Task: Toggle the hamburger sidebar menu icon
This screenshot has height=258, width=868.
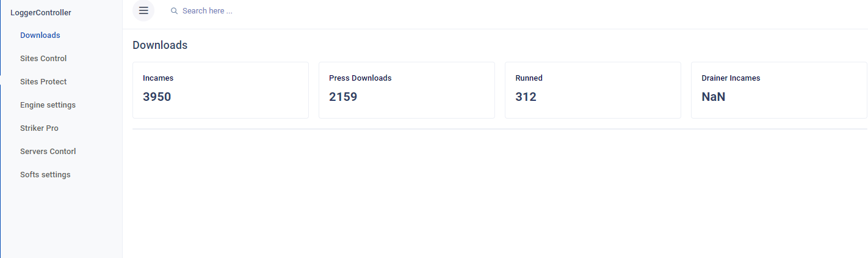Action: coord(143,10)
